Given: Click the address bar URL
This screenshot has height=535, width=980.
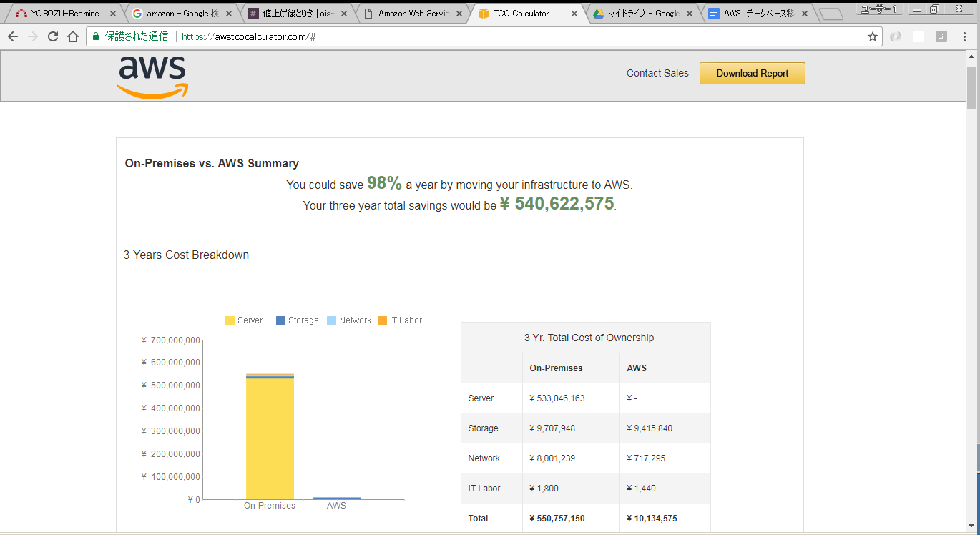Looking at the screenshot, I should 249,36.
